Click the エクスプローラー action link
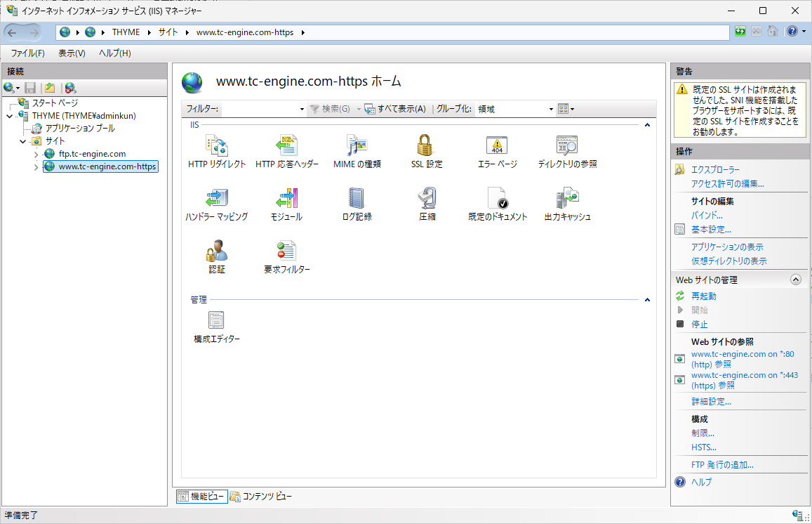The width and height of the screenshot is (812, 524). 715,169
